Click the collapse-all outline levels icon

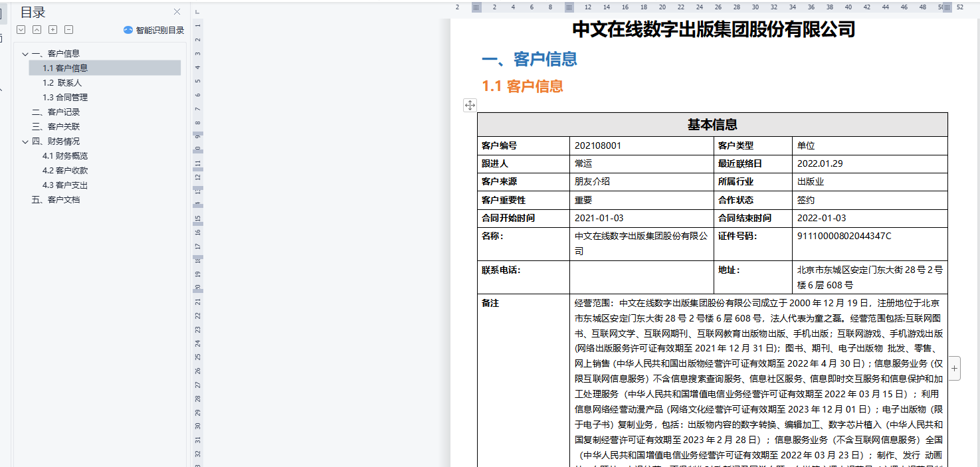pos(37,30)
